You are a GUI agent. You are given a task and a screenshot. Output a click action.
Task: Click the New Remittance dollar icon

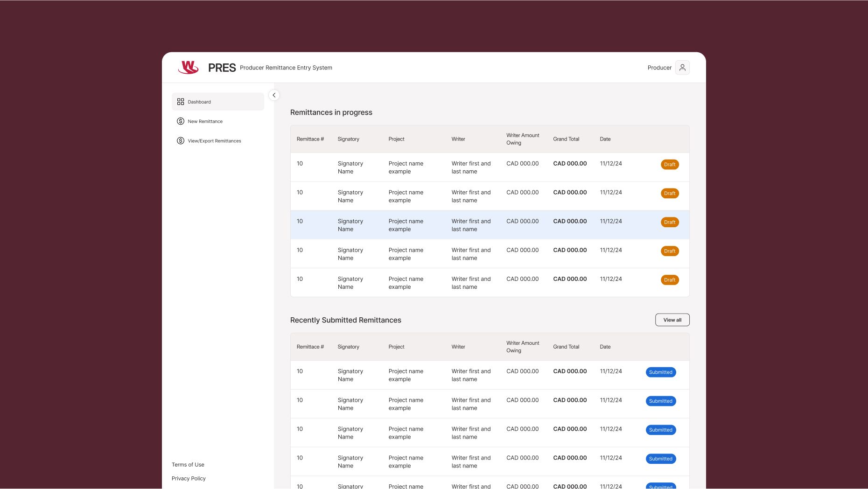click(181, 121)
